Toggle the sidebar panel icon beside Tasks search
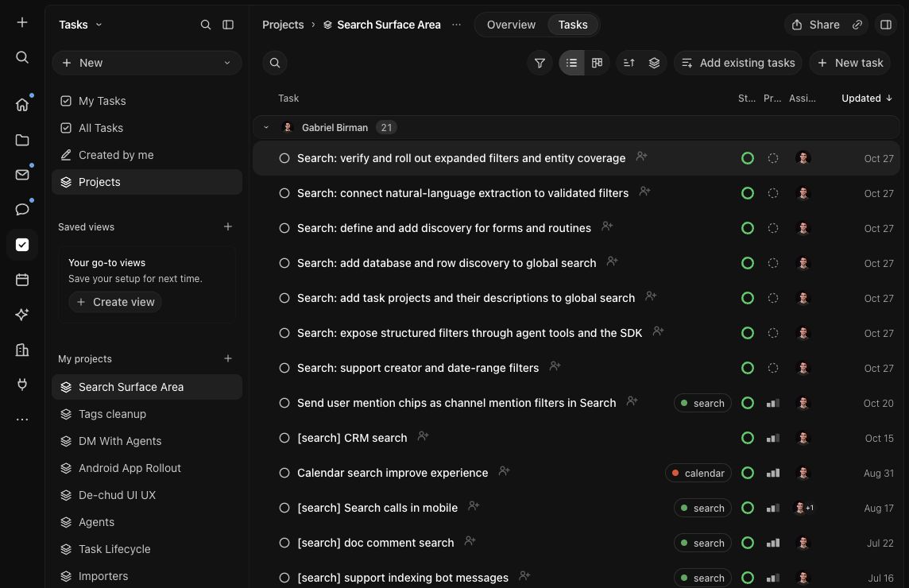The width and height of the screenshot is (909, 588). click(228, 25)
